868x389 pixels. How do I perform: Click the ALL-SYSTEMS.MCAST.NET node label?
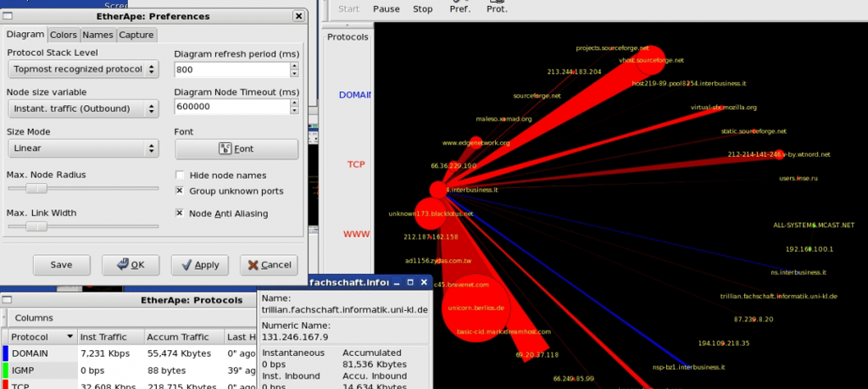point(814,225)
